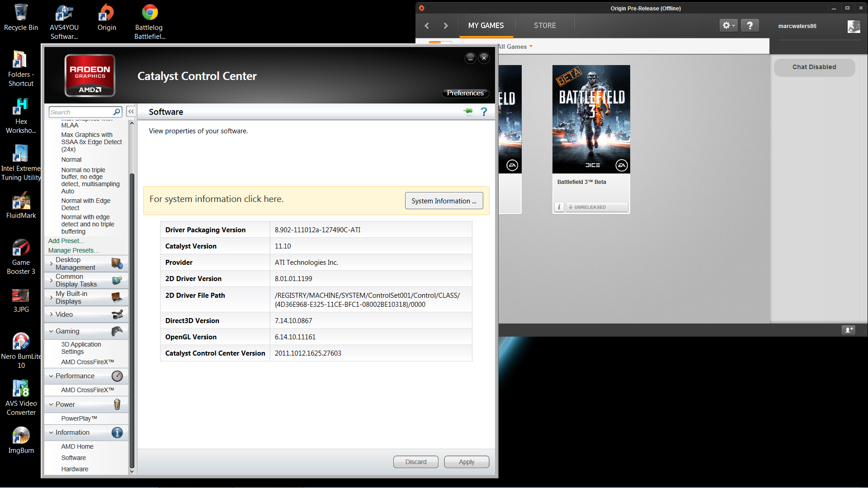Click the Gaming controller icon
868x488 pixels.
tap(117, 331)
